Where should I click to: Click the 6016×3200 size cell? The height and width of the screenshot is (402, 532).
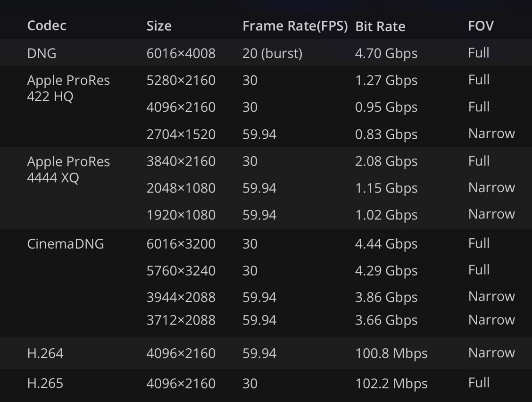point(181,244)
